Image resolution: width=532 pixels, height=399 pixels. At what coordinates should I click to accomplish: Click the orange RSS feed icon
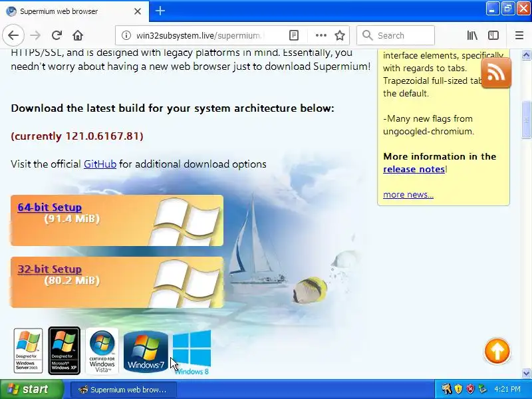[x=496, y=72]
